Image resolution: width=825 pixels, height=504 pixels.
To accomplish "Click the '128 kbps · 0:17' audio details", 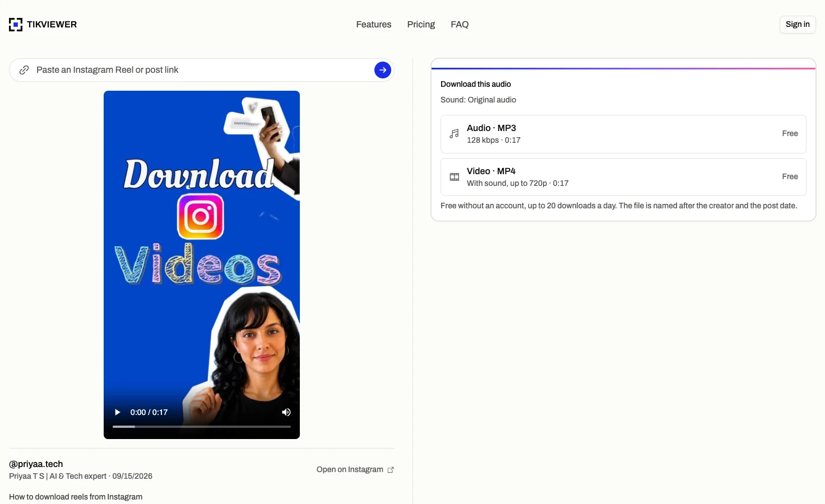I will (x=494, y=140).
